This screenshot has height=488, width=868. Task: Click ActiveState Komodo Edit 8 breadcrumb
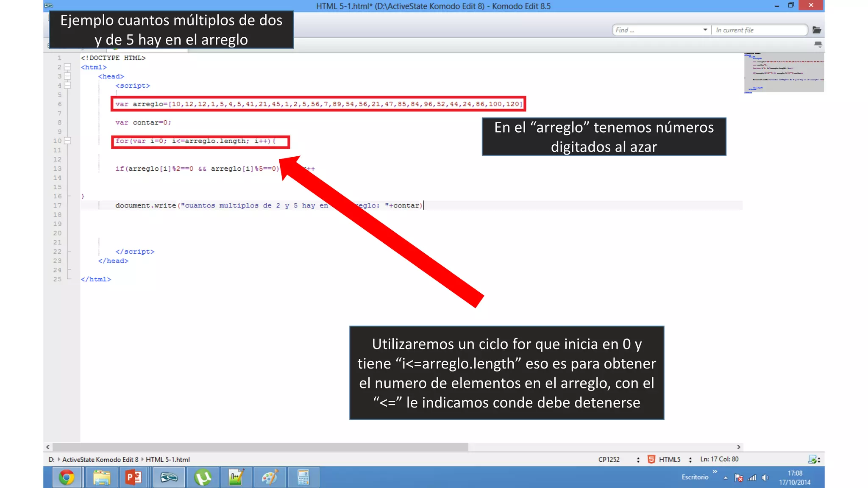[100, 460]
